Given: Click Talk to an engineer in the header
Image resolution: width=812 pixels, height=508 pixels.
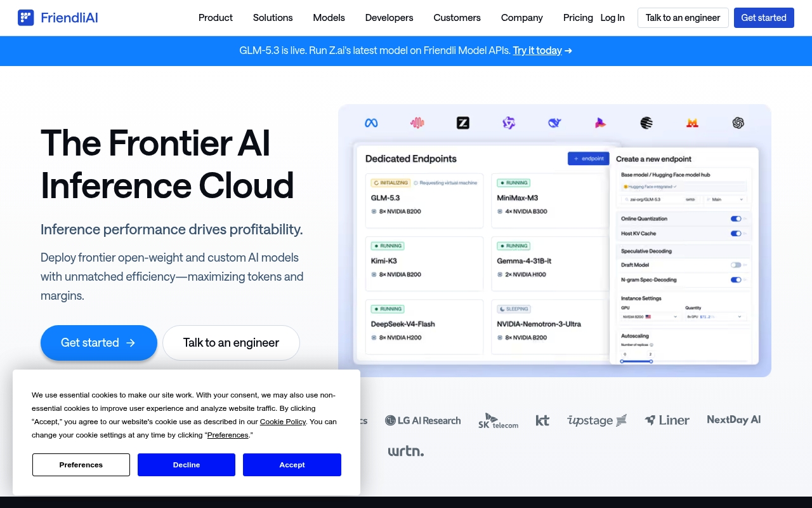Looking at the screenshot, I should tap(683, 18).
